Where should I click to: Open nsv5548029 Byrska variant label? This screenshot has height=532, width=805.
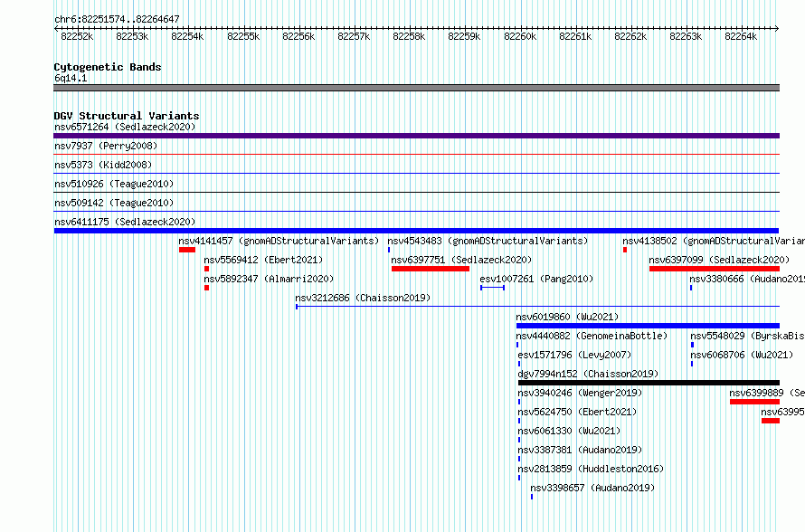click(747, 336)
